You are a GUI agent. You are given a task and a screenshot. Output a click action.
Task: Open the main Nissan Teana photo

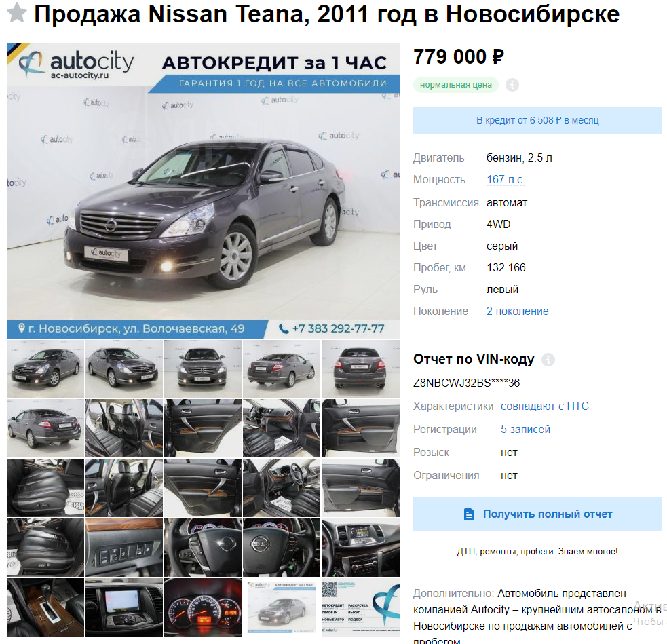click(x=203, y=191)
